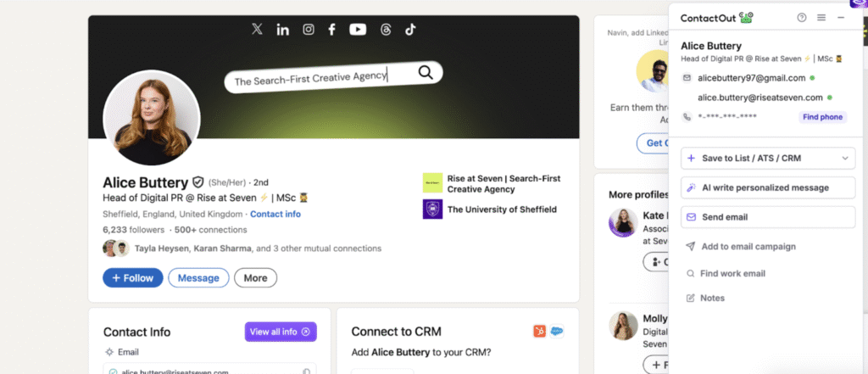Click the envelope icon beside gmail address
Screen dimensions: 868x374
(687, 78)
